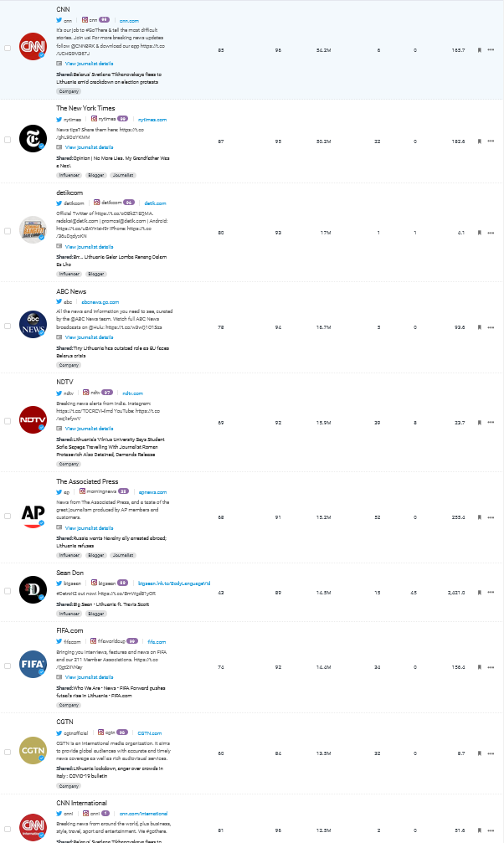
Task: Click the Influencer tag on Sean Don
Action: (x=69, y=613)
